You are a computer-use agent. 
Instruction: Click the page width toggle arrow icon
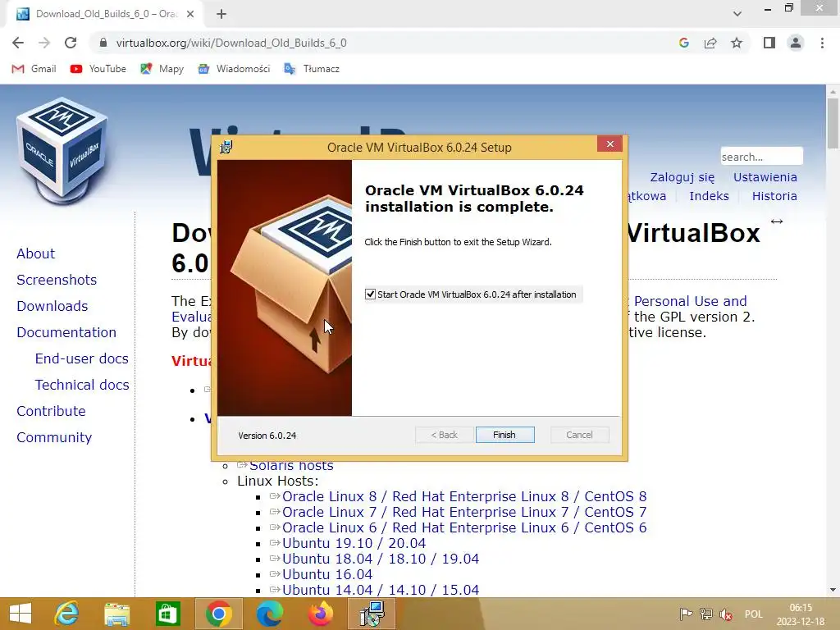[777, 221]
